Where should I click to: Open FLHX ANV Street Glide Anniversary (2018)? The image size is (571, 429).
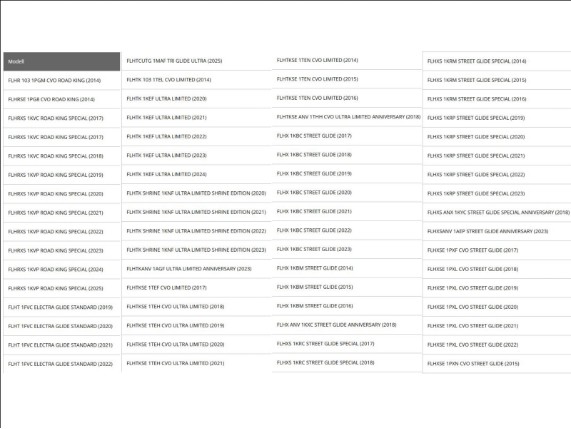pos(336,326)
